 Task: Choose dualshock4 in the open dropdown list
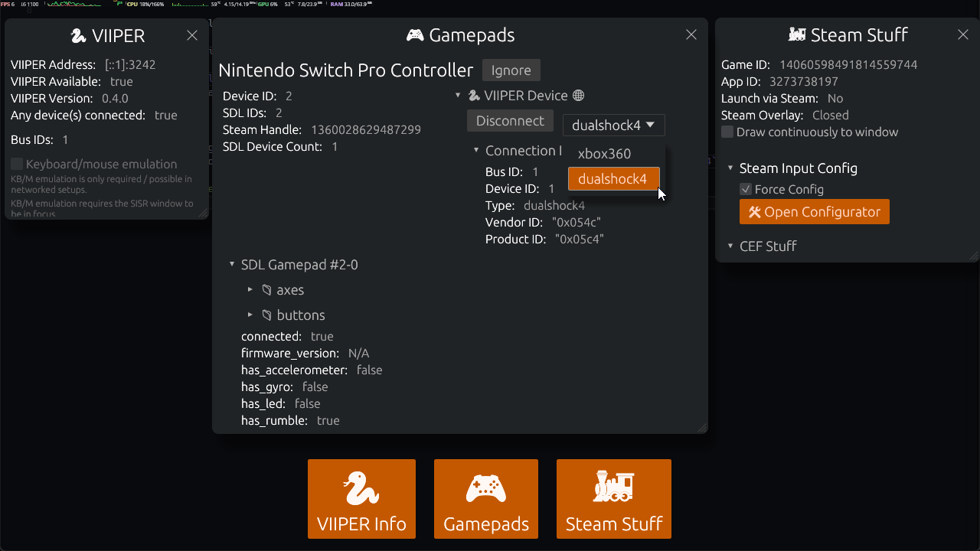(x=613, y=178)
